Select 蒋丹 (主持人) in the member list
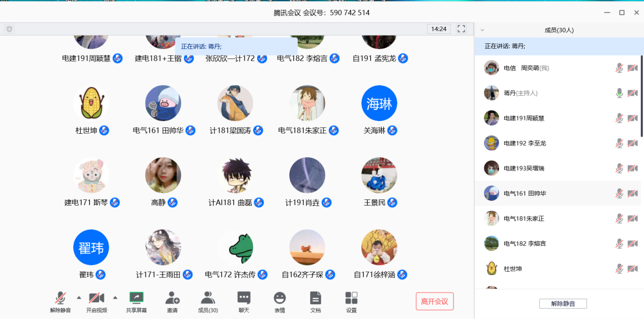Screen dimensions: 644x319 click(x=524, y=93)
